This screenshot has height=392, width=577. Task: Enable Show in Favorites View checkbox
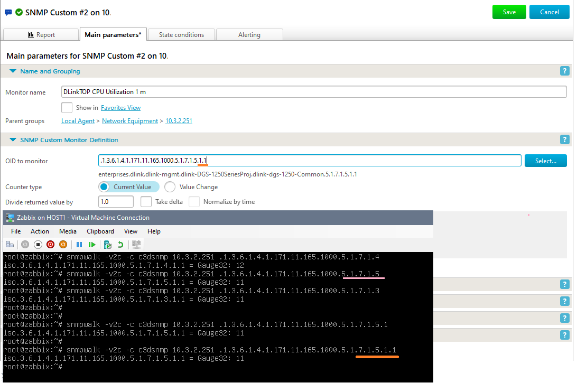tap(67, 108)
